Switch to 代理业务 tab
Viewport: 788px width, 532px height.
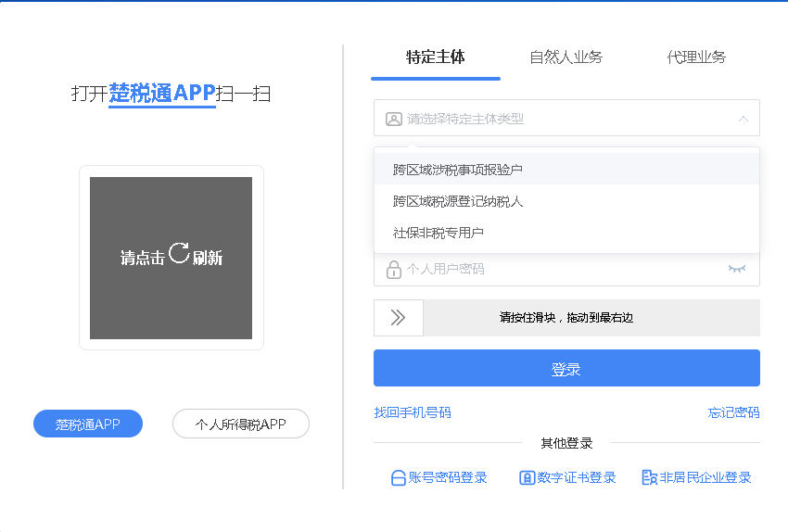click(x=696, y=57)
